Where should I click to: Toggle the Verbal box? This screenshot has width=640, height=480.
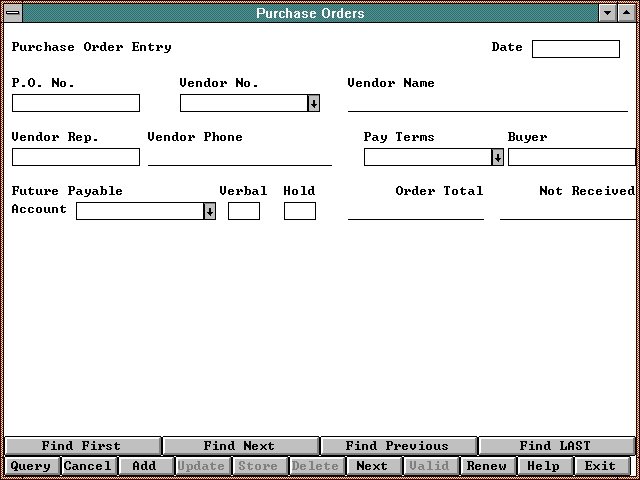click(243, 211)
